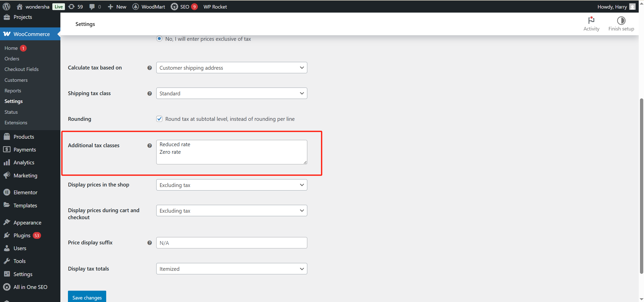Open the WP Rocket admin bar menu

coord(215,7)
